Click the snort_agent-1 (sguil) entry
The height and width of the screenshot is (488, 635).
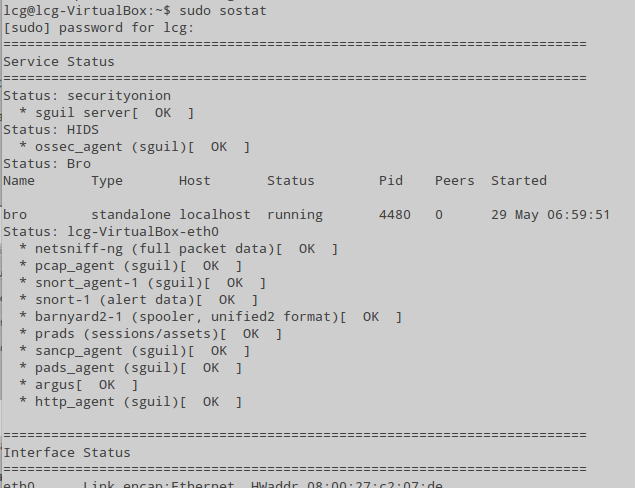(143, 283)
